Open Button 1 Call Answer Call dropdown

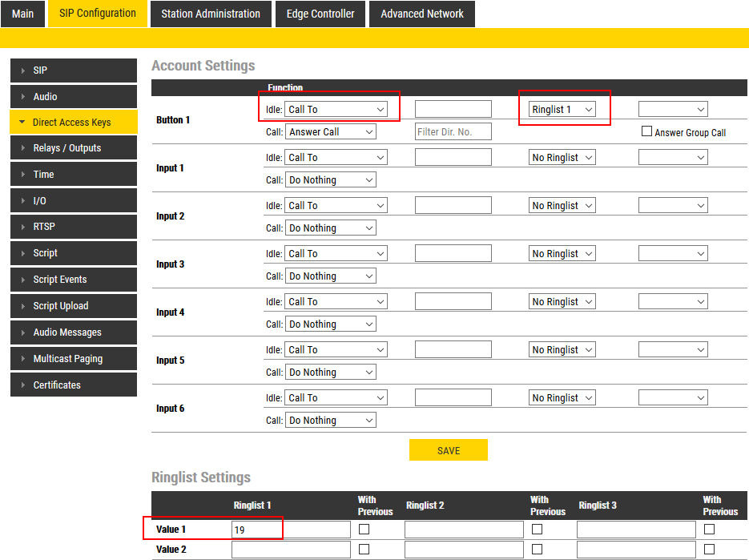click(x=331, y=131)
